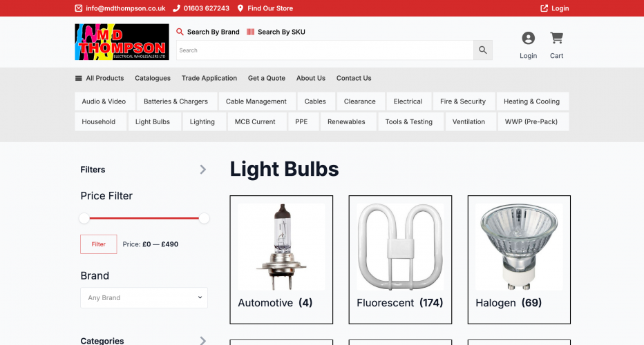This screenshot has height=345, width=644.
Task: Select the Light Bulbs category button
Action: (x=154, y=122)
